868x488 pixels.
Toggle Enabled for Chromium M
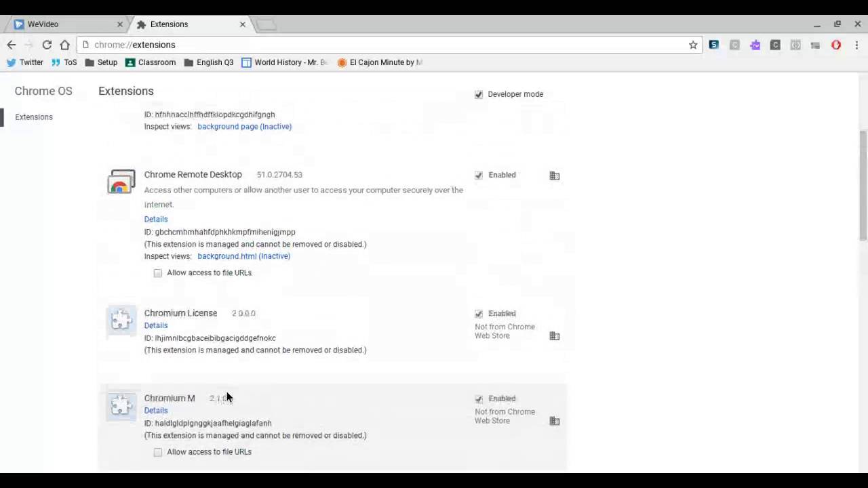(x=479, y=399)
